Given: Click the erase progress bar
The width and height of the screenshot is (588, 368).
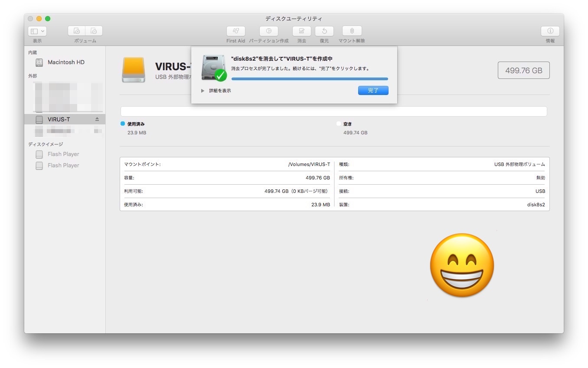Looking at the screenshot, I should (x=310, y=79).
